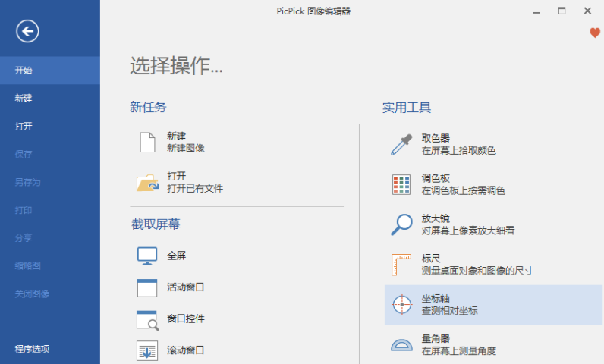The image size is (604, 364).
Task: Click the 窗口控件 magnifier window icon
Action: (x=147, y=320)
